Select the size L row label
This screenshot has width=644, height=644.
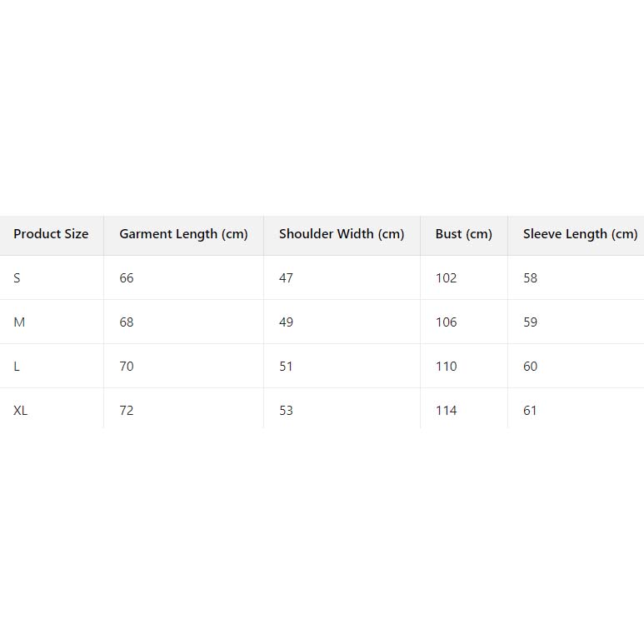[17, 367]
